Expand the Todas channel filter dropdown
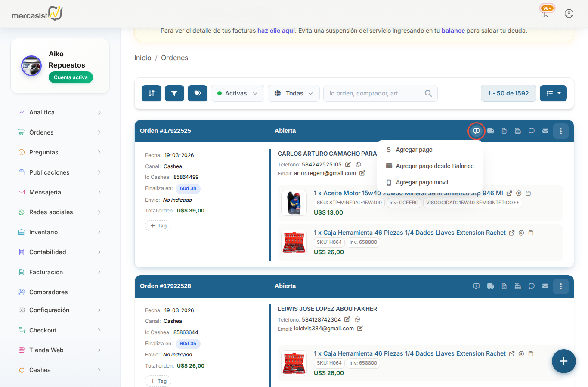 [x=294, y=93]
